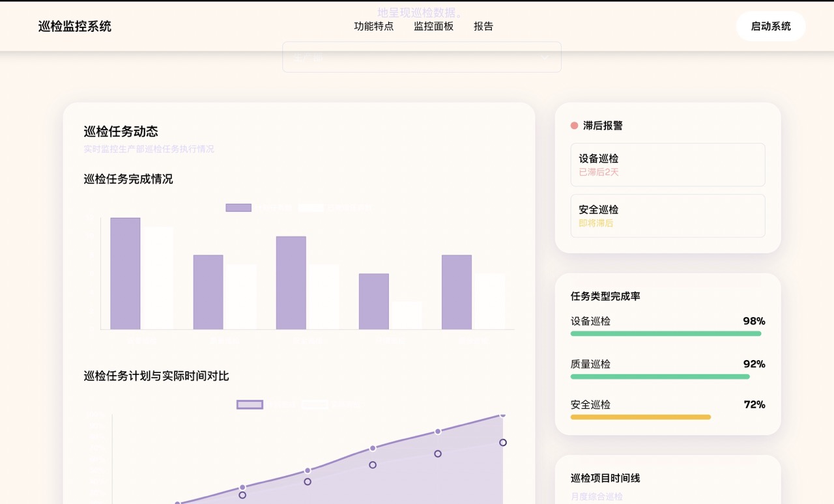The width and height of the screenshot is (834, 504).
Task: Open 功能特点 navigation item
Action: [x=374, y=26]
